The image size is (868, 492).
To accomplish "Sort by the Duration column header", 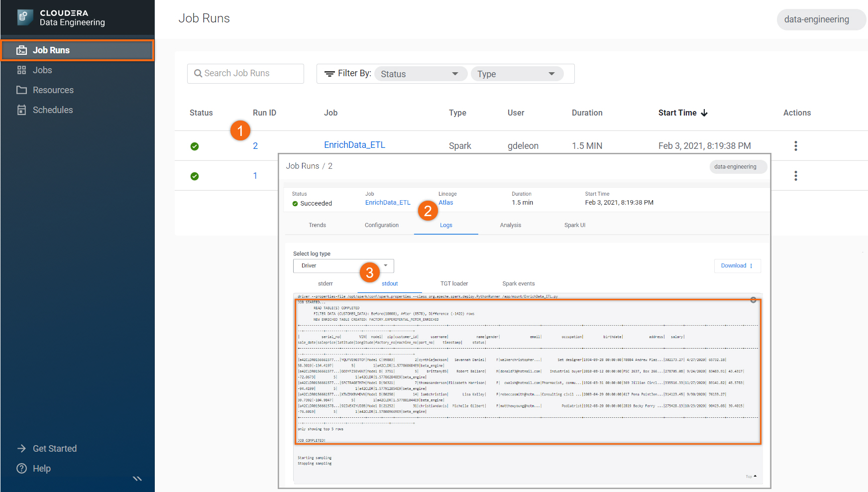I will tap(587, 113).
